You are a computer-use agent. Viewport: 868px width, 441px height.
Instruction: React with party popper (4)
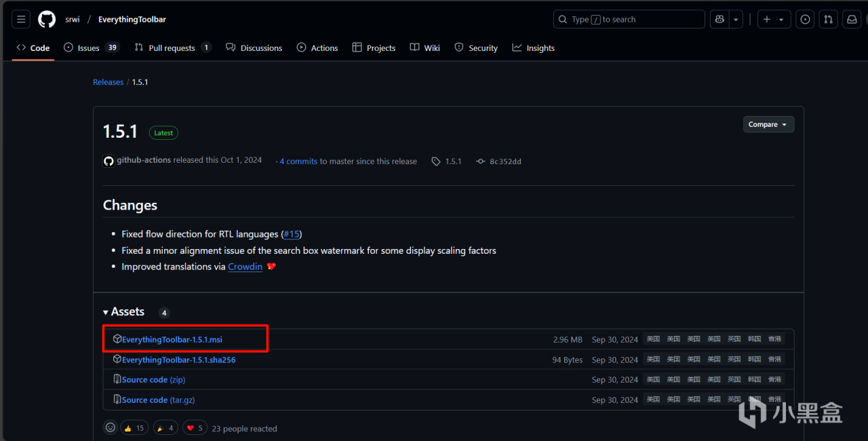tap(165, 428)
